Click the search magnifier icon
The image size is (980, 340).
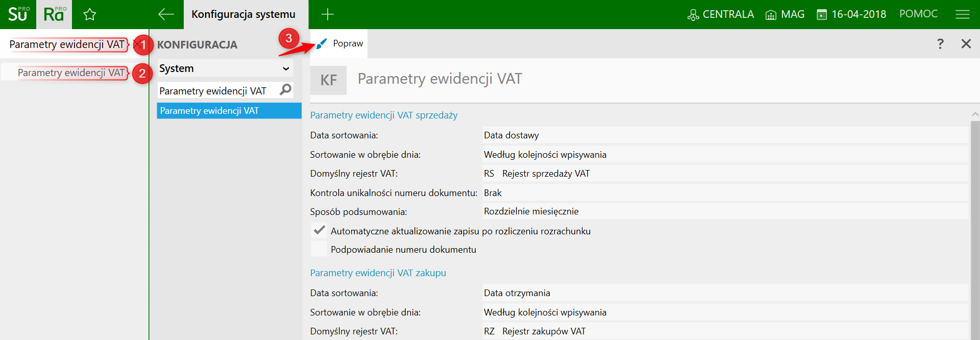point(286,90)
